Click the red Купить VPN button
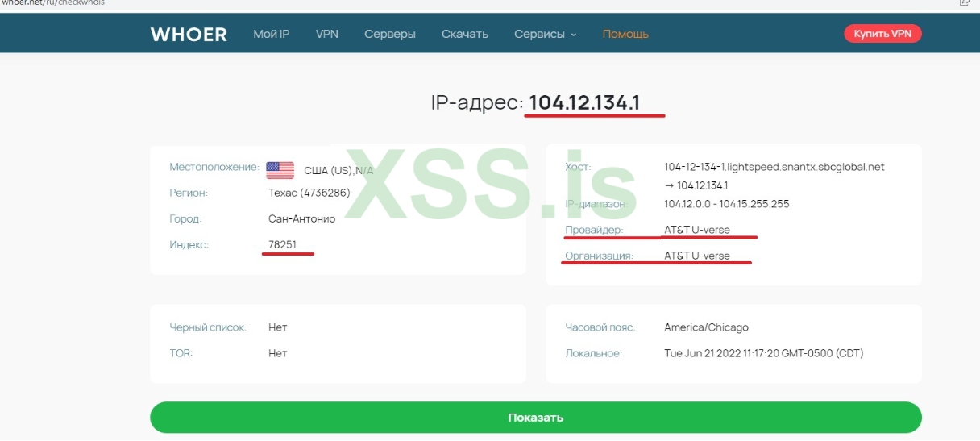Image resolution: width=980 pixels, height=441 pixels. point(882,34)
